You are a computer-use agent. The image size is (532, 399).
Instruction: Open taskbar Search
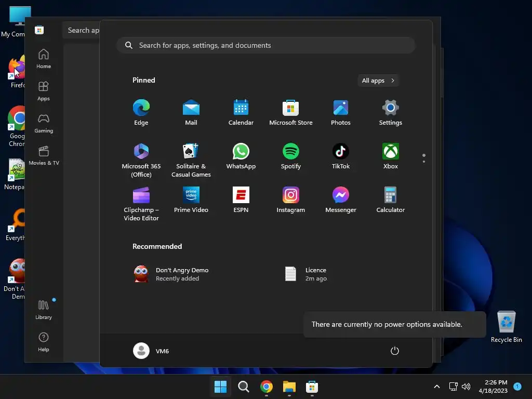243,387
